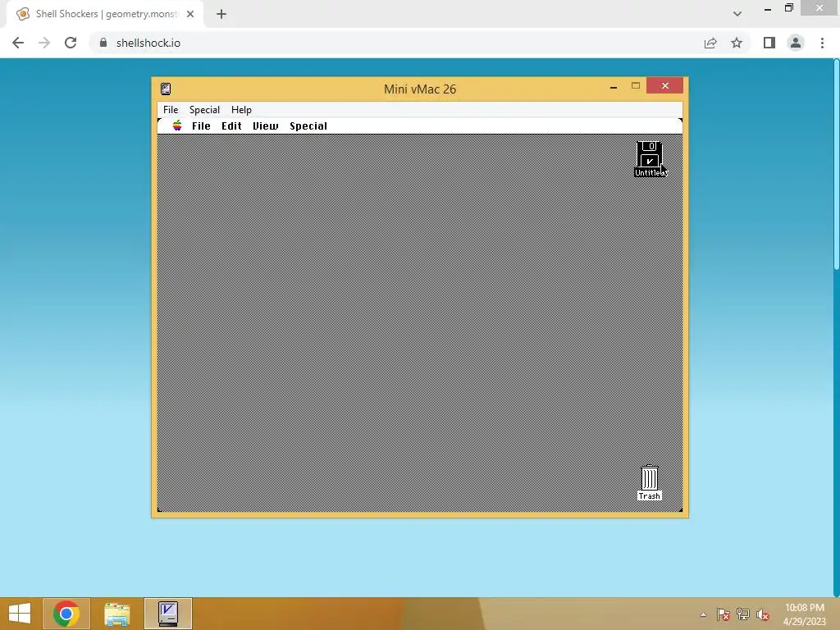Open the emulated Mac View menu
The image size is (840, 630).
coord(265,126)
